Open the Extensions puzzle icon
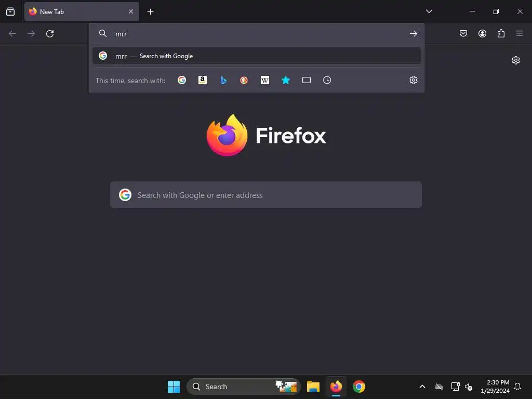This screenshot has height=399, width=532. 501,34
